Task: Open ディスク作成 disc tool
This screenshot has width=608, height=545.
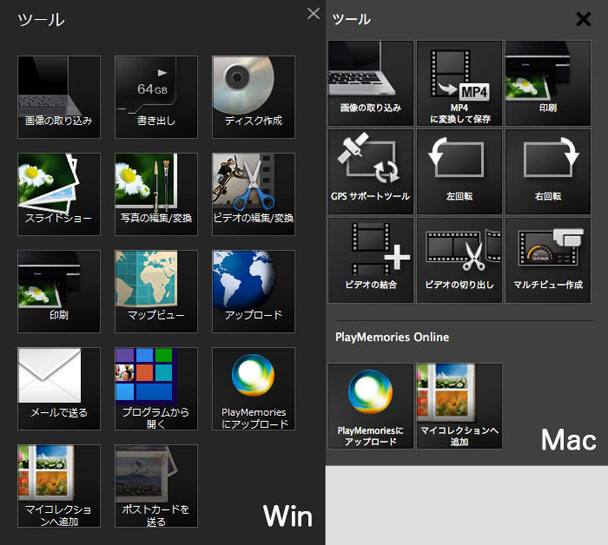Action: click(x=254, y=97)
